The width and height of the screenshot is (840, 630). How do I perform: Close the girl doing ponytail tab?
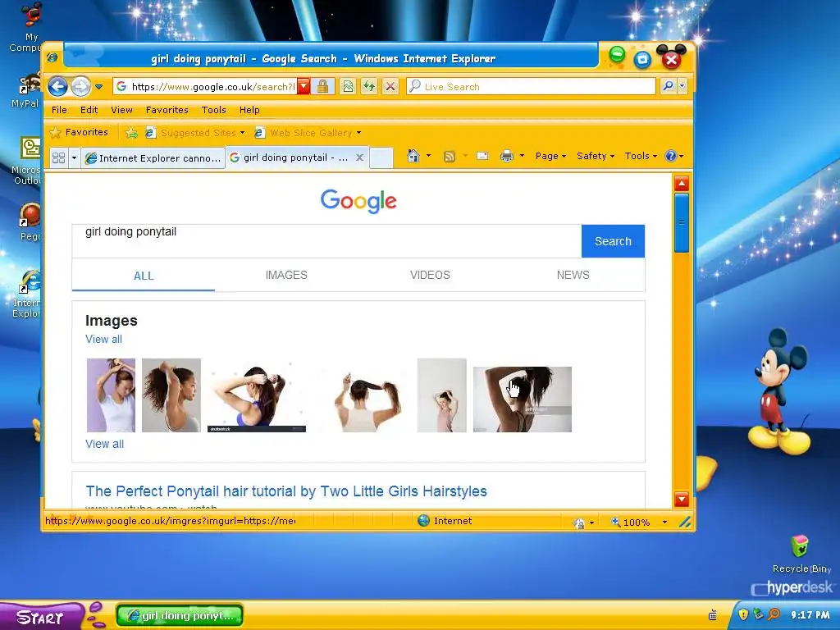(x=360, y=157)
